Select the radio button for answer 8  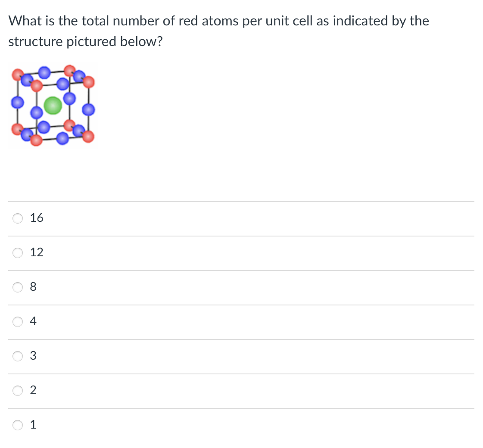tap(17, 287)
